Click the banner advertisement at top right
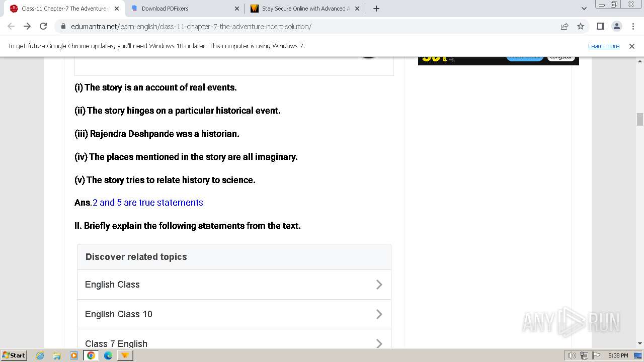The width and height of the screenshot is (644, 362). click(498, 61)
